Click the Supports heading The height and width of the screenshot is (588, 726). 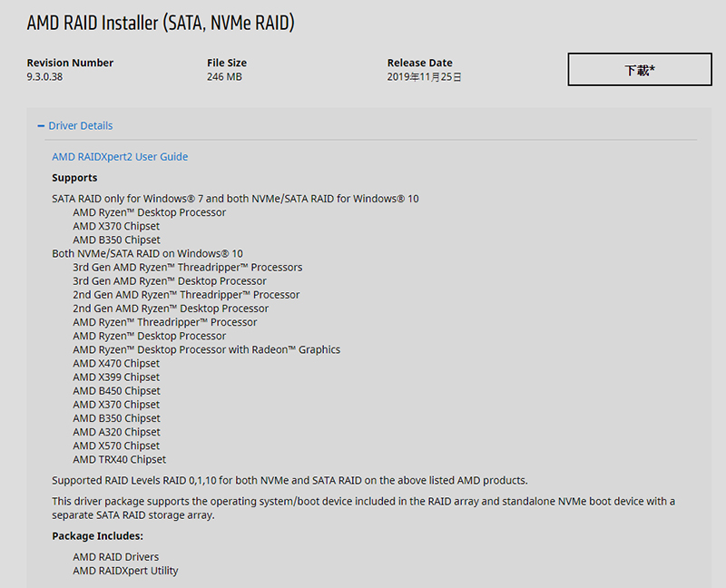[74, 178]
